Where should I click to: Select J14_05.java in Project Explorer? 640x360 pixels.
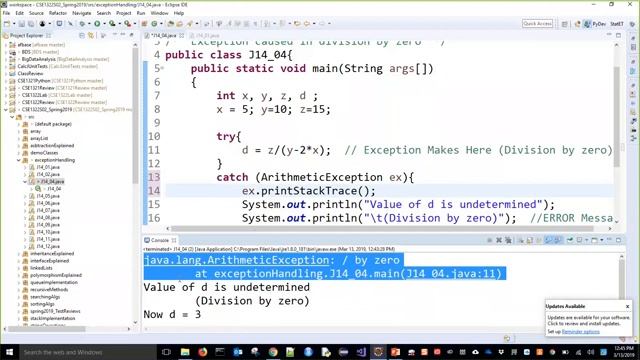point(48,196)
